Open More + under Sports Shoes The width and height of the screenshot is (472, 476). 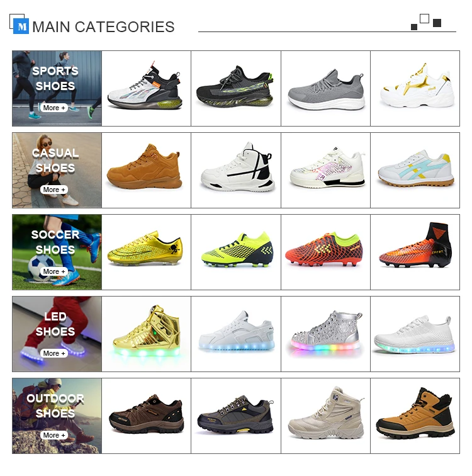pos(54,108)
